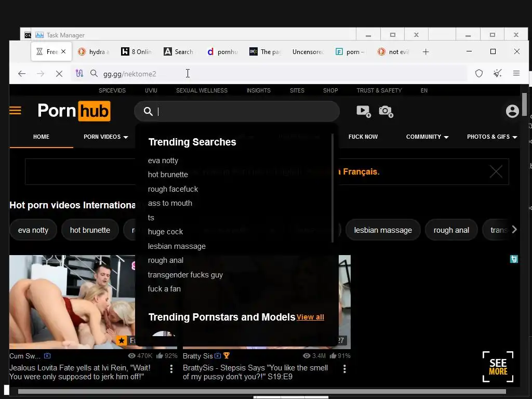This screenshot has width=532, height=399.
Task: Expand the PHOTOS & GIFS dropdown
Action: (492, 137)
